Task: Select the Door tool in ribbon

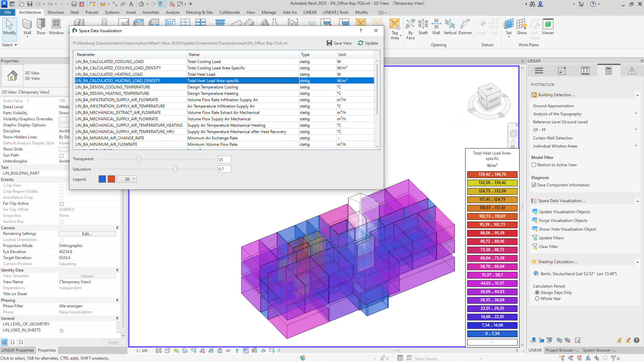Action: pos(41,27)
